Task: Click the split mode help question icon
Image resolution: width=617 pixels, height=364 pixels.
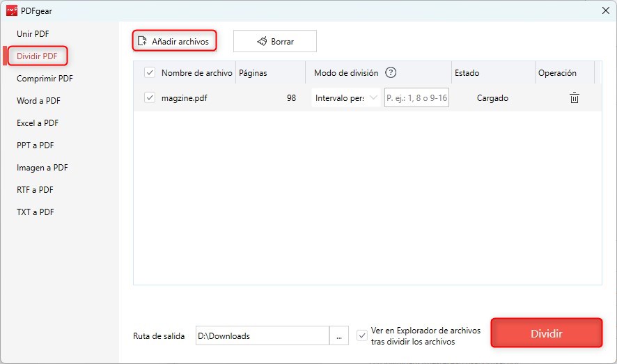Action: (x=391, y=72)
